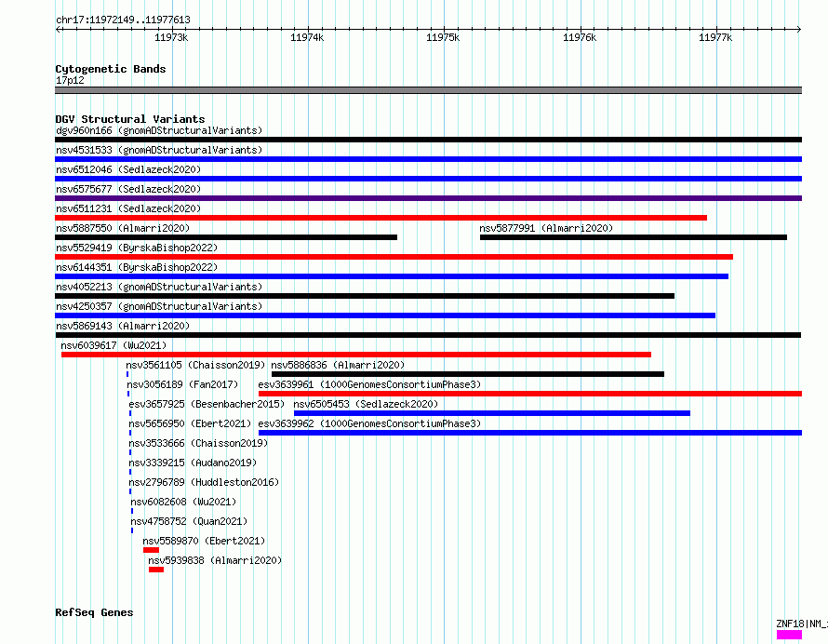This screenshot has width=828, height=644.
Task: Open the ZNF18 RefSeq gene label
Action: 802,624
